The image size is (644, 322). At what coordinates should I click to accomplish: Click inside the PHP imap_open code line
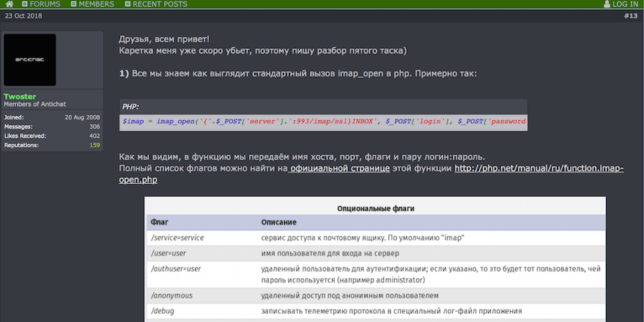[x=323, y=122]
